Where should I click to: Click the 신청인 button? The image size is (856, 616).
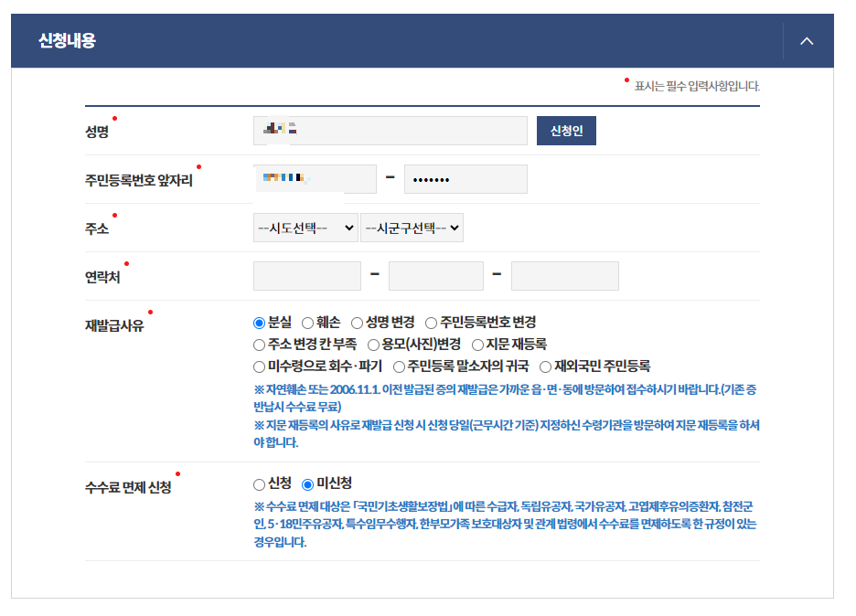[566, 131]
